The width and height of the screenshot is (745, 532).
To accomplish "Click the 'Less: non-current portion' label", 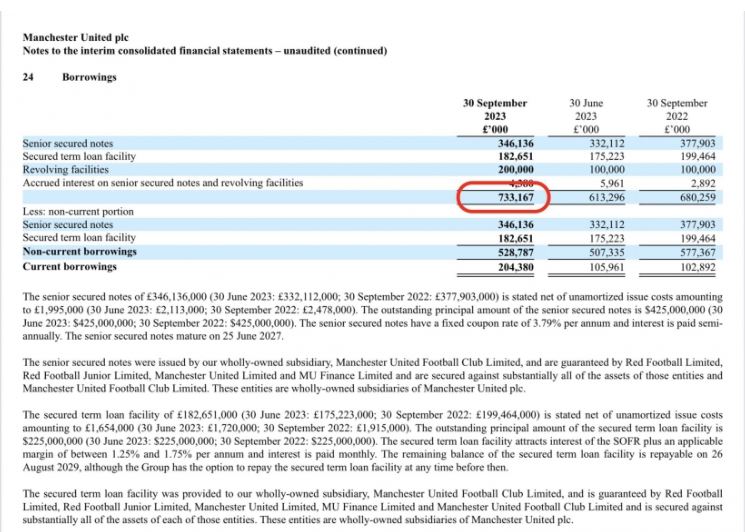I will coord(78,211).
